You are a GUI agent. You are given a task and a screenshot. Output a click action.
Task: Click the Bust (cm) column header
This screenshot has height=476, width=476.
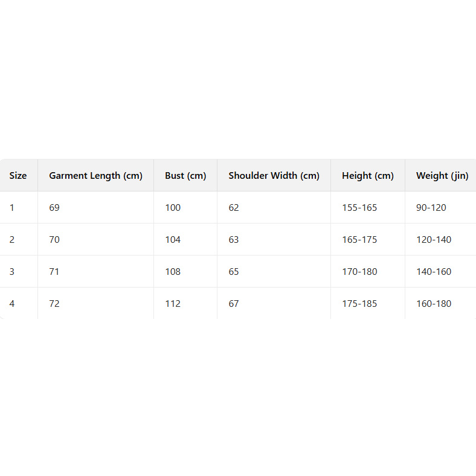185,176
